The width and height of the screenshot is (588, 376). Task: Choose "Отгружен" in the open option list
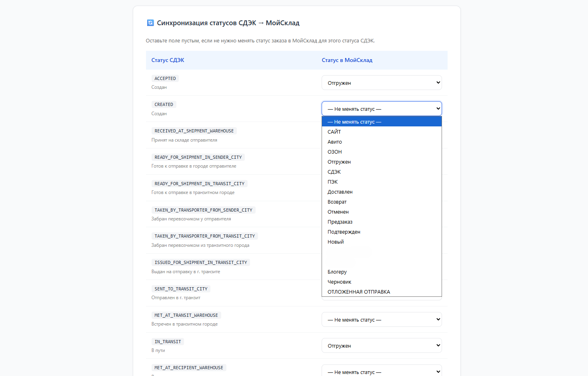point(382,162)
